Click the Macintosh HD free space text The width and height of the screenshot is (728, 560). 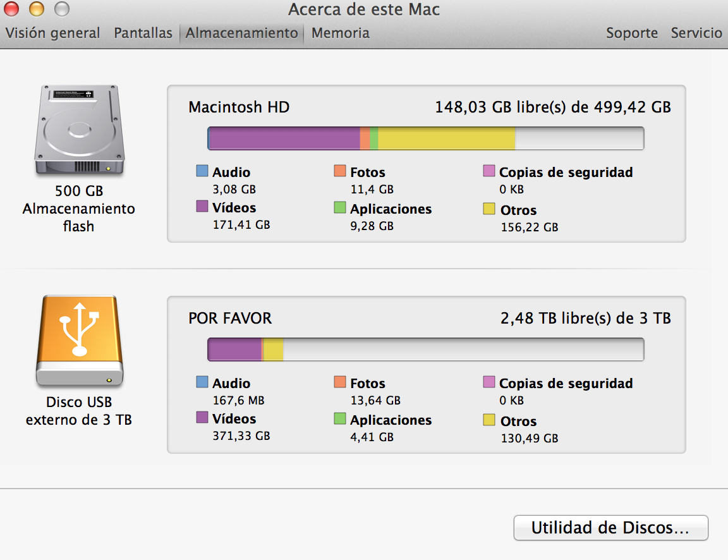[553, 107]
